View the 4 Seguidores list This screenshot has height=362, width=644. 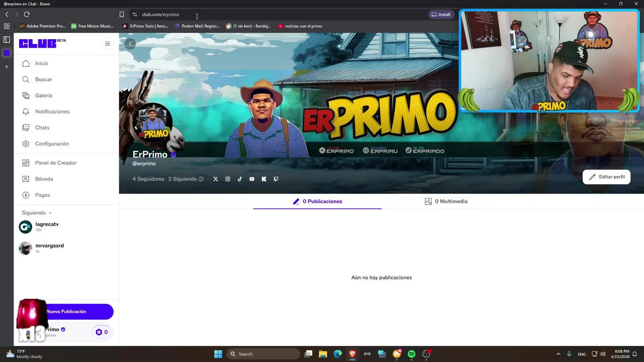(x=148, y=179)
